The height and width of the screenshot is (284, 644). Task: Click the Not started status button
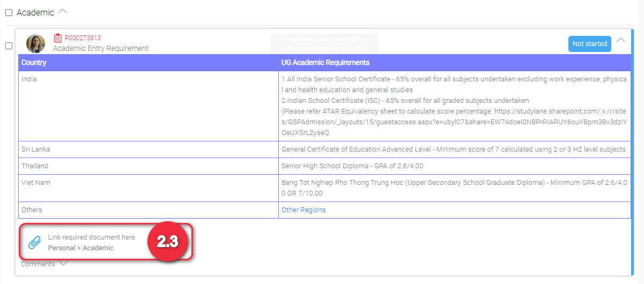coord(589,44)
